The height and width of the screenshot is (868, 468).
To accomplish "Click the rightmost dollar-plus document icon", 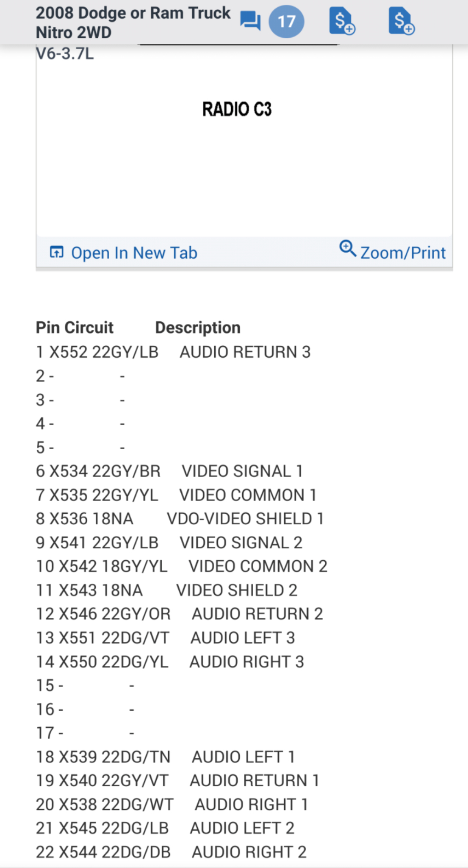I will [x=401, y=21].
